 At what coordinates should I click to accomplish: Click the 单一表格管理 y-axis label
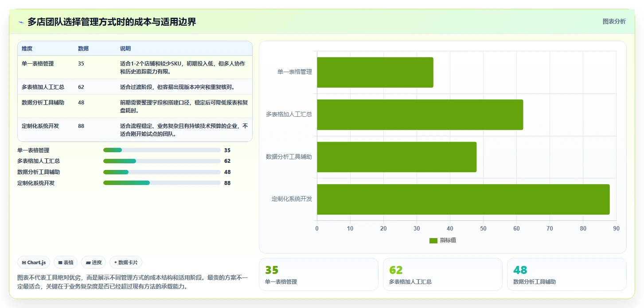point(295,72)
